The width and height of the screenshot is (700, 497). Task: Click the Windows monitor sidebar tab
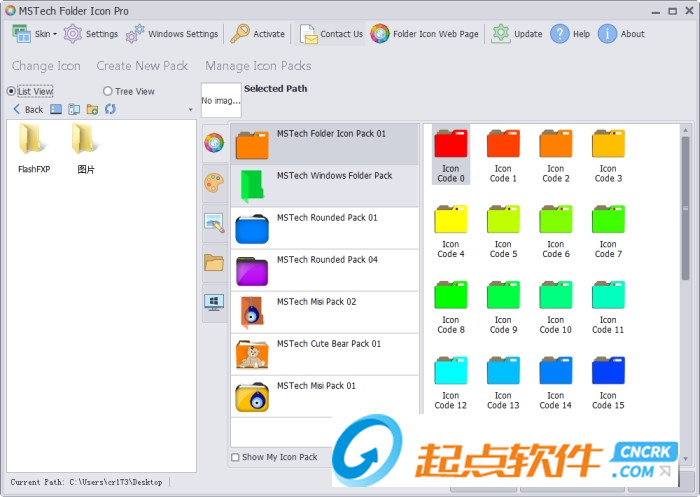coord(215,303)
